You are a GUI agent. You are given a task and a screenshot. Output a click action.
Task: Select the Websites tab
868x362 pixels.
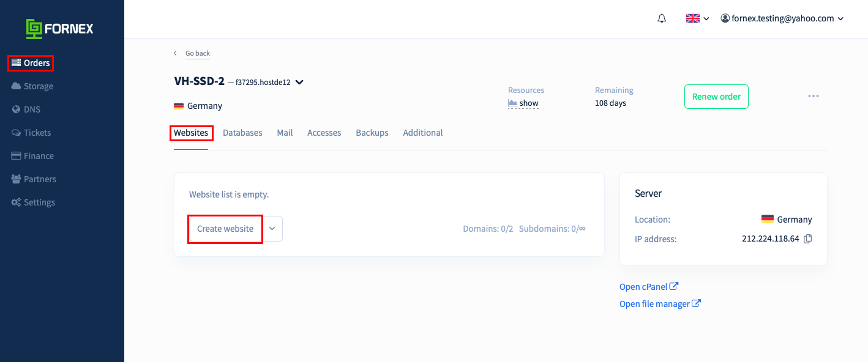[191, 133]
